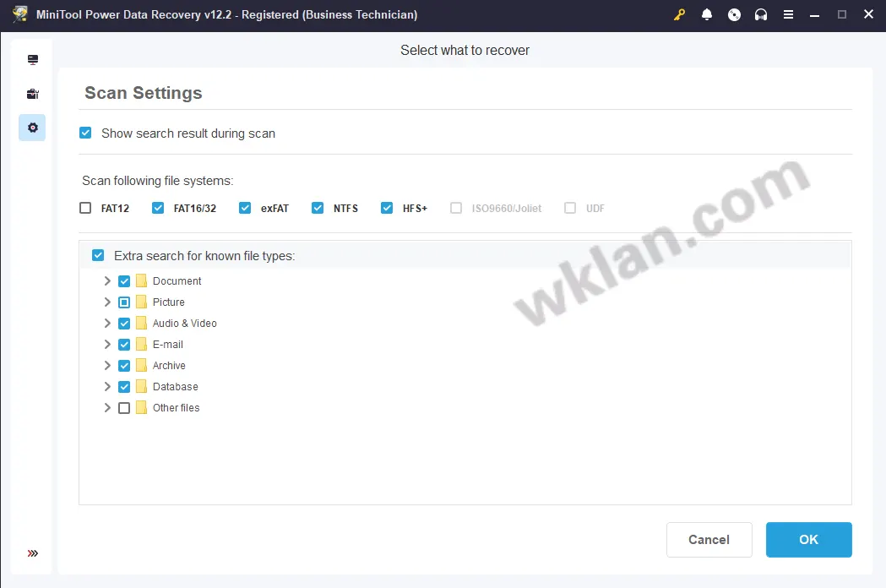Image resolution: width=886 pixels, height=588 pixels.
Task: Uncheck the NTFS checkbox
Action: pyautogui.click(x=318, y=208)
